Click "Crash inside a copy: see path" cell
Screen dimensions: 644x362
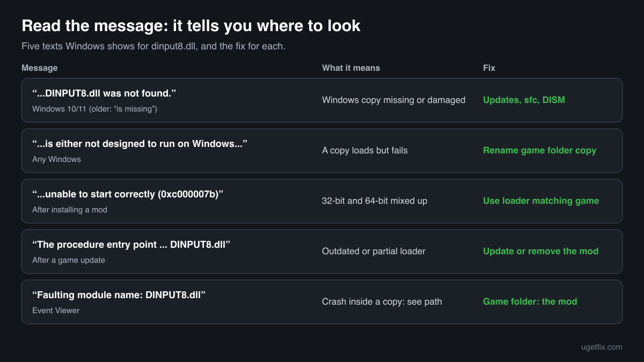click(x=382, y=302)
